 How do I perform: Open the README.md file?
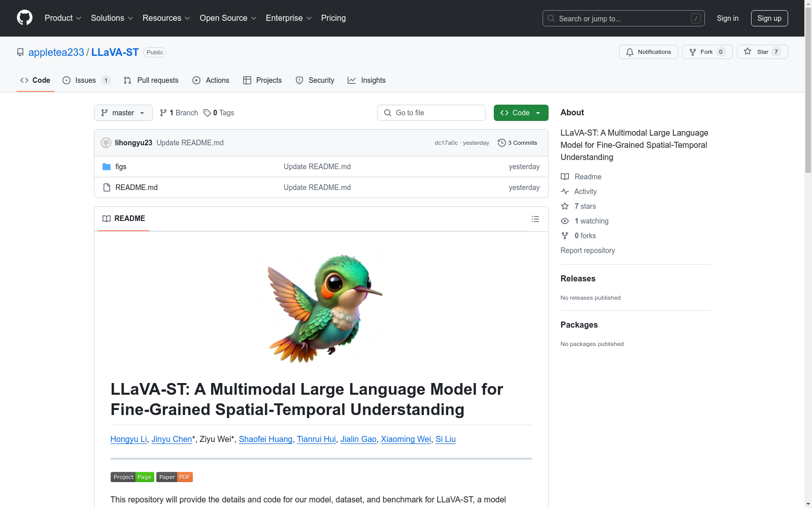coord(137,187)
